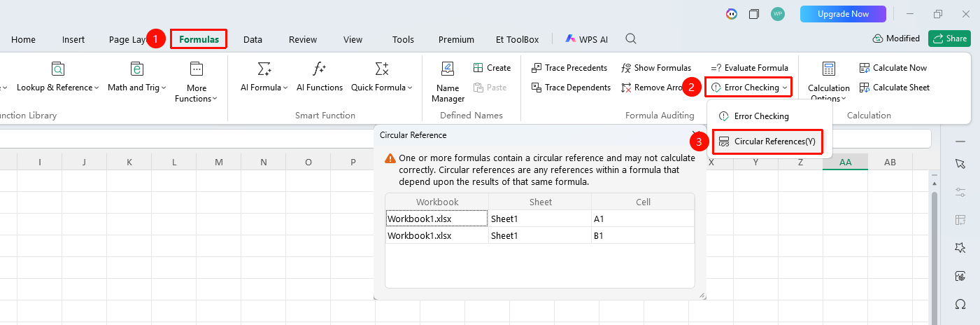Click Trace Dependents

pos(571,88)
